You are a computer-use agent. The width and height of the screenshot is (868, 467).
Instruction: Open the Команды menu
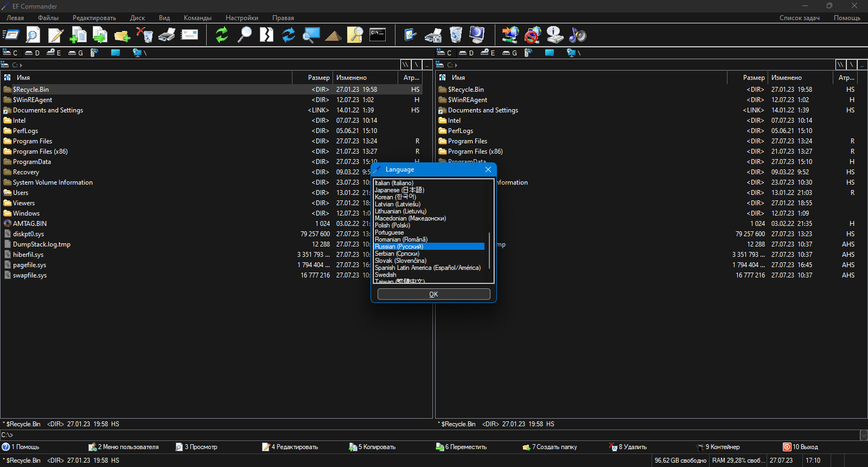click(x=197, y=18)
